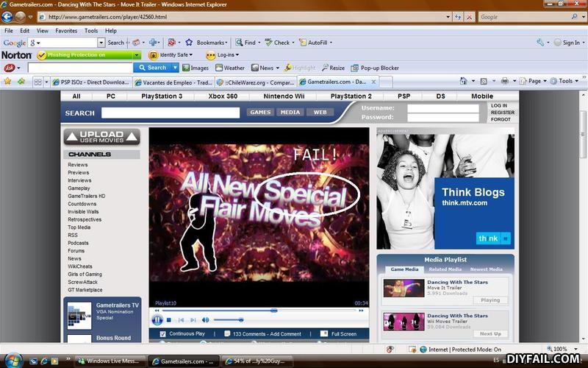Click the Home icon in command bar
The height and width of the screenshot is (368, 588).
coord(464,81)
